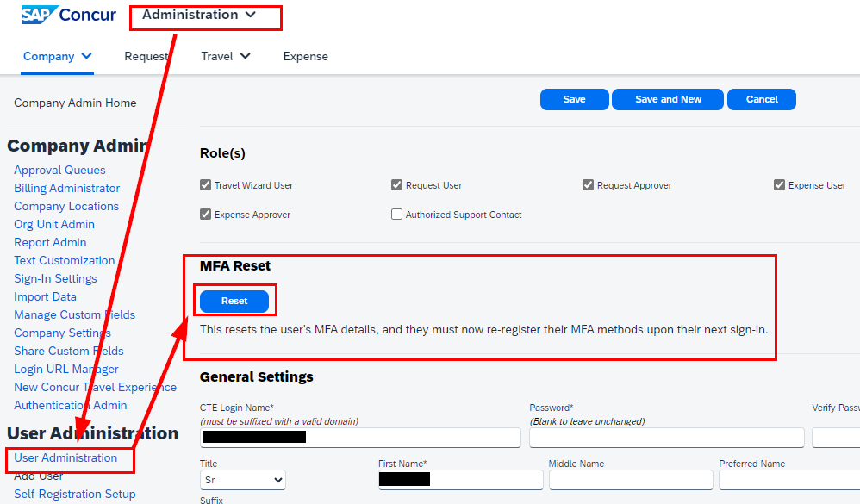Open the Title dropdown showing Sr
This screenshot has height=504, width=860.
coord(242,480)
